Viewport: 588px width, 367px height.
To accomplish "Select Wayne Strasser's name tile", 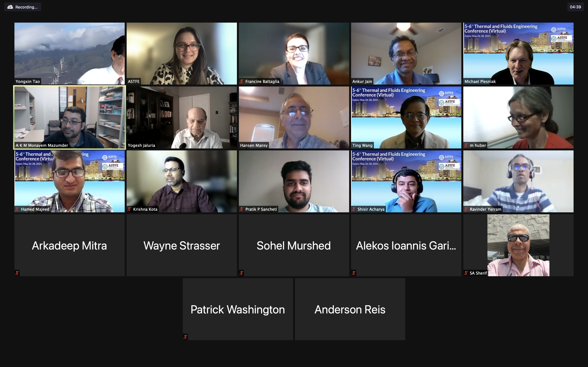I will pyautogui.click(x=182, y=245).
